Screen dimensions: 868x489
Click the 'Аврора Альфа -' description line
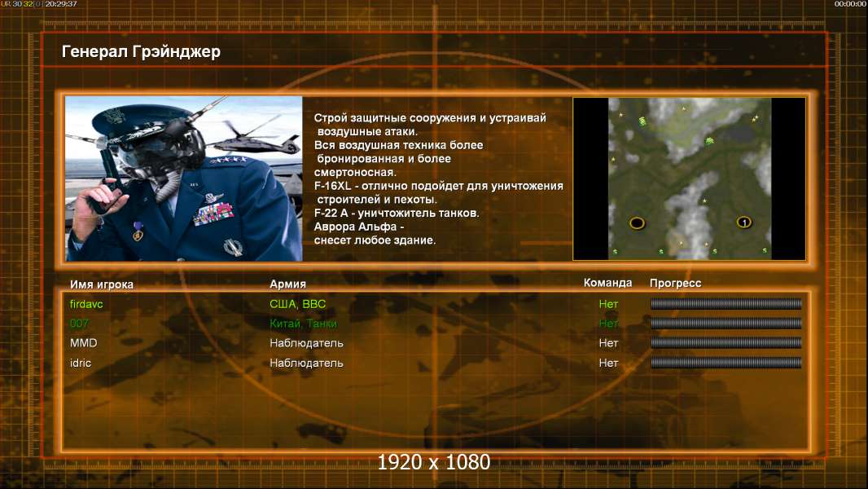pyautogui.click(x=359, y=227)
